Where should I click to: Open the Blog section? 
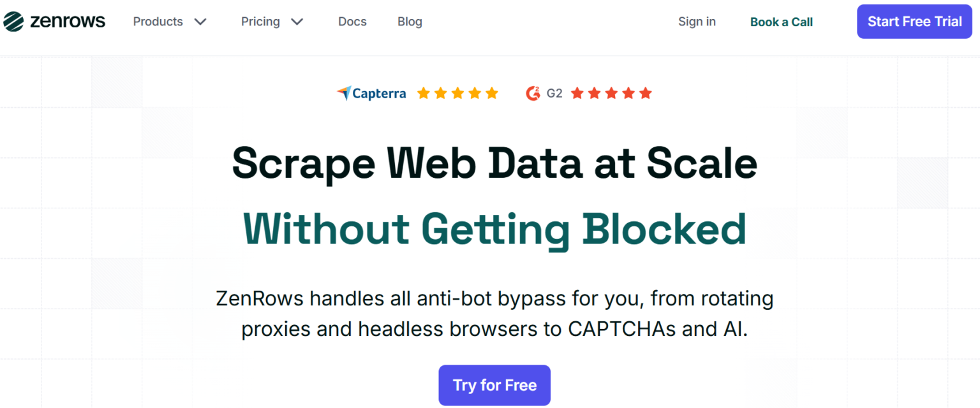(410, 21)
